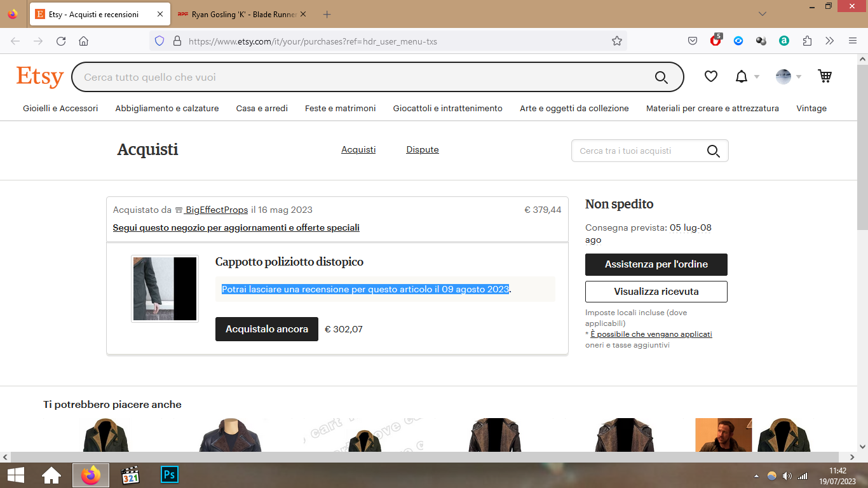868x488 pixels.
Task: Open Materiali per creare e attrezzatura category
Action: click(x=712, y=109)
